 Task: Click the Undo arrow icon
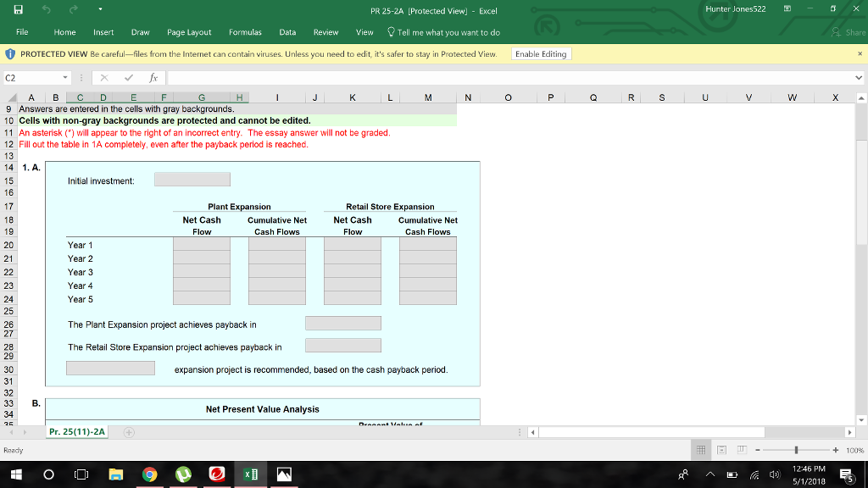click(46, 9)
